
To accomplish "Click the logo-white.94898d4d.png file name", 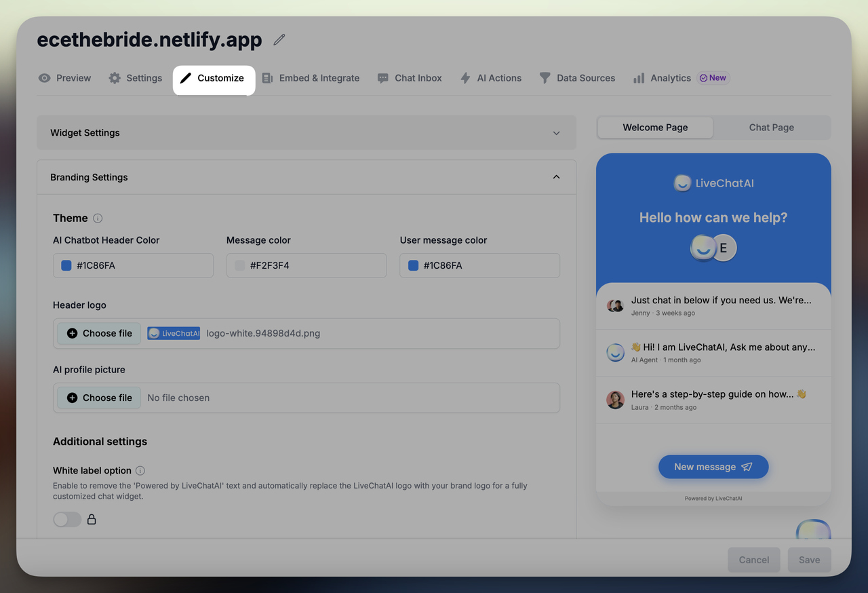I will point(263,333).
